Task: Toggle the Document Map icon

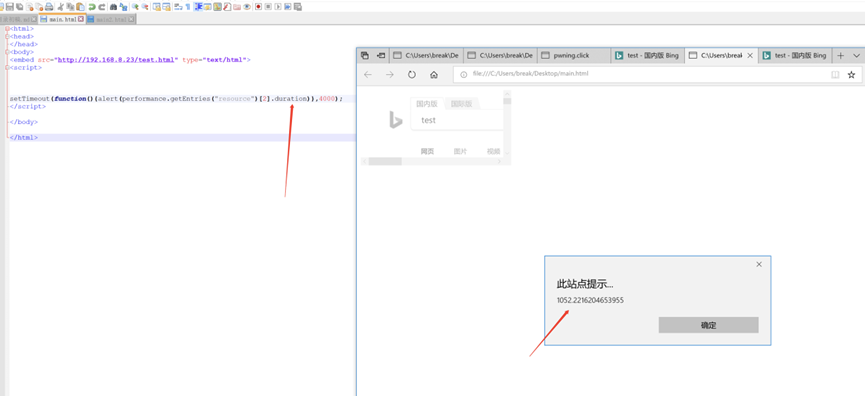Action: pos(217,7)
